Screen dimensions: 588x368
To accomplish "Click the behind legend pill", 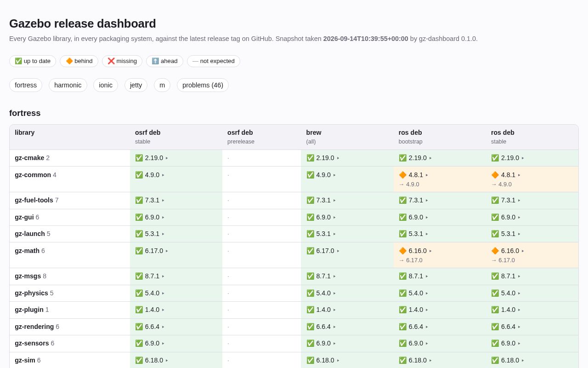I will coord(79,61).
